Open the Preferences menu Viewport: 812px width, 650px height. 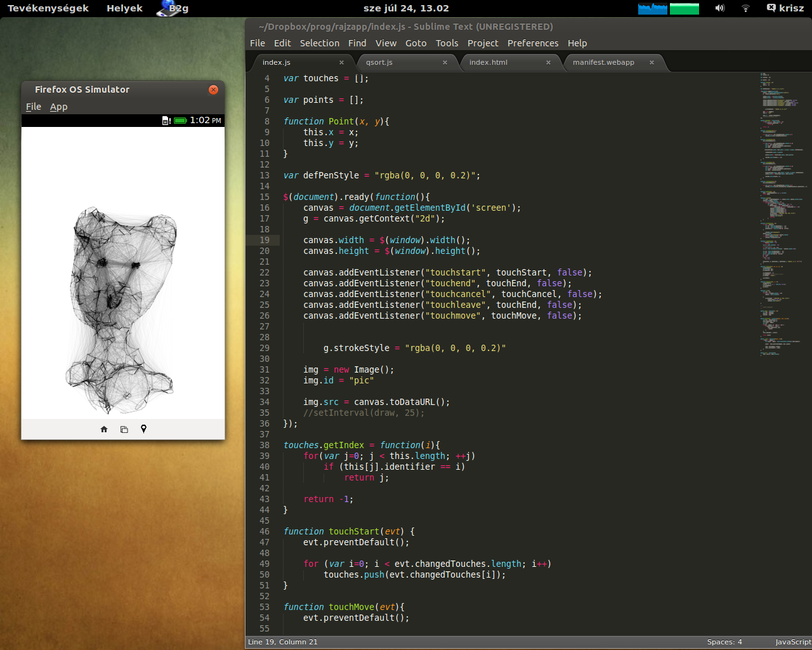(533, 43)
